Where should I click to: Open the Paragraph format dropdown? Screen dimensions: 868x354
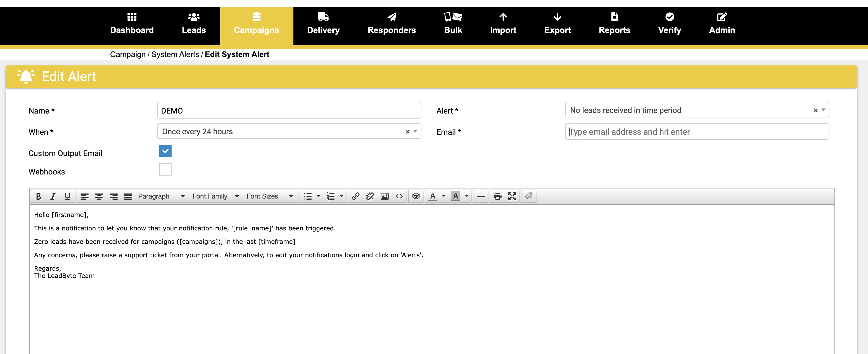(x=162, y=196)
